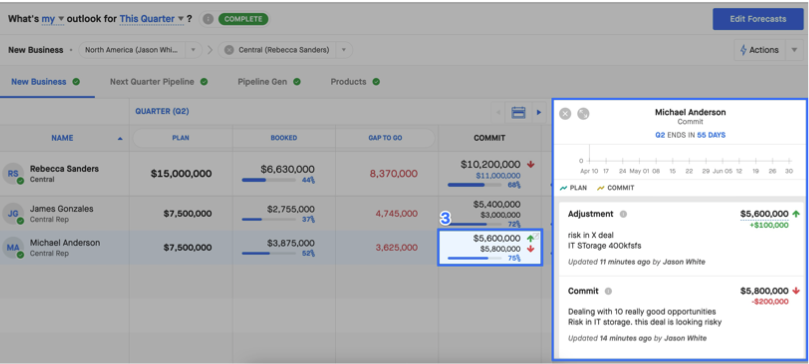The image size is (809, 364).
Task: Click the MA avatar for Michael Anderson
Action: (x=12, y=247)
